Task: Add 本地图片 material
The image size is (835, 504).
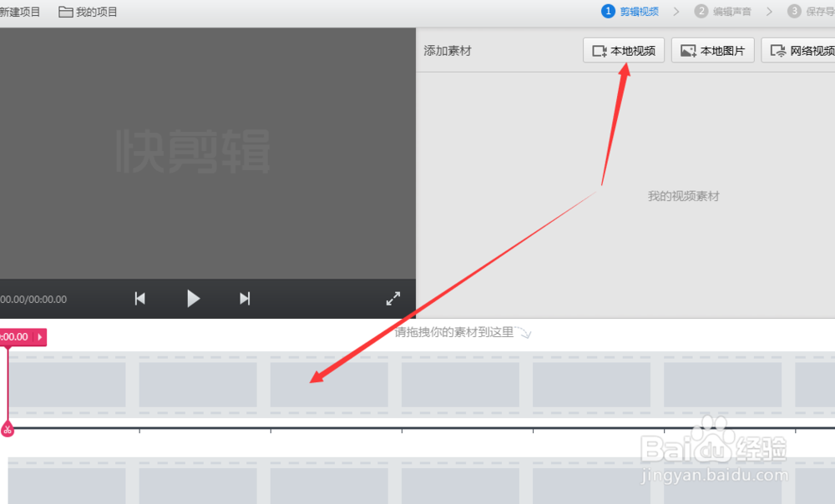Action: (712, 51)
